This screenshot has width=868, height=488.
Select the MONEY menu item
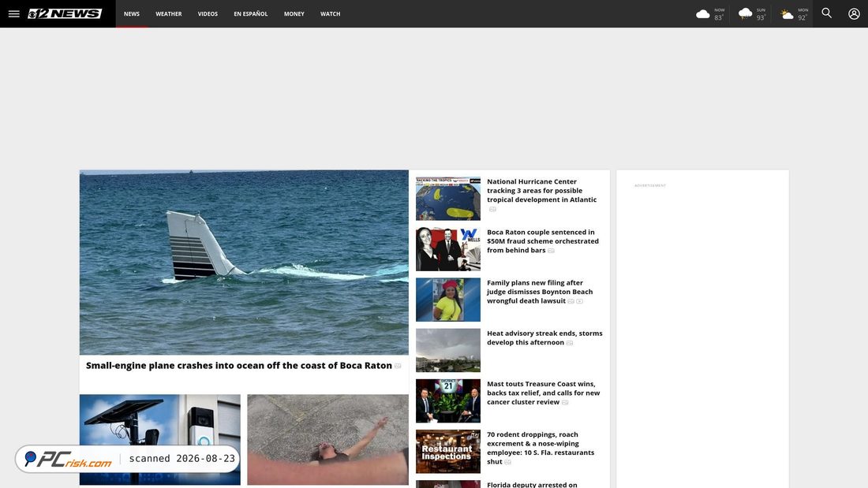(x=294, y=14)
